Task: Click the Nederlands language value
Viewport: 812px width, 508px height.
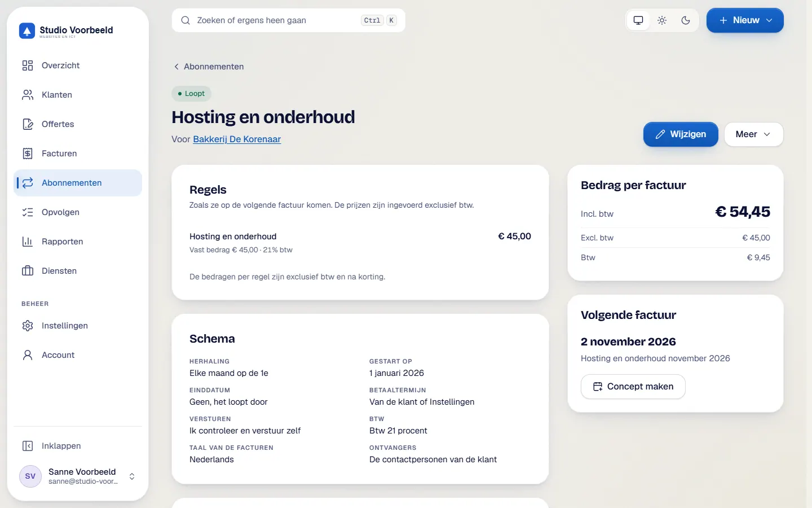Action: [211, 459]
